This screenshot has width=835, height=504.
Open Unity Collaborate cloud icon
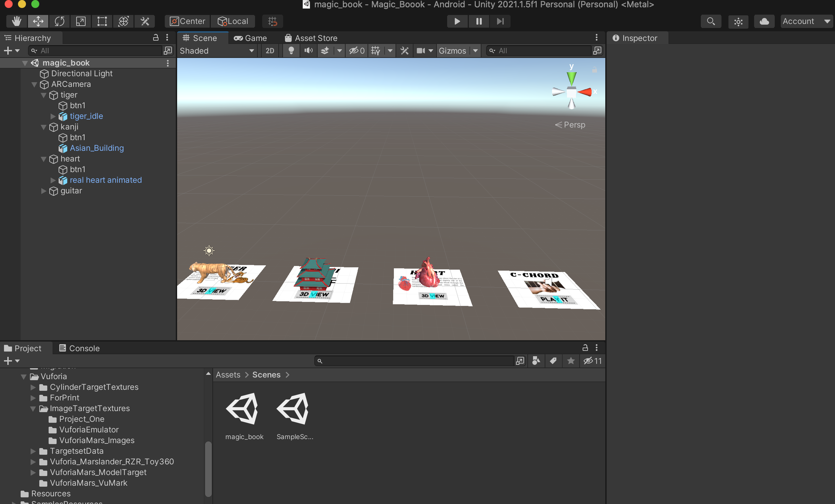764,21
